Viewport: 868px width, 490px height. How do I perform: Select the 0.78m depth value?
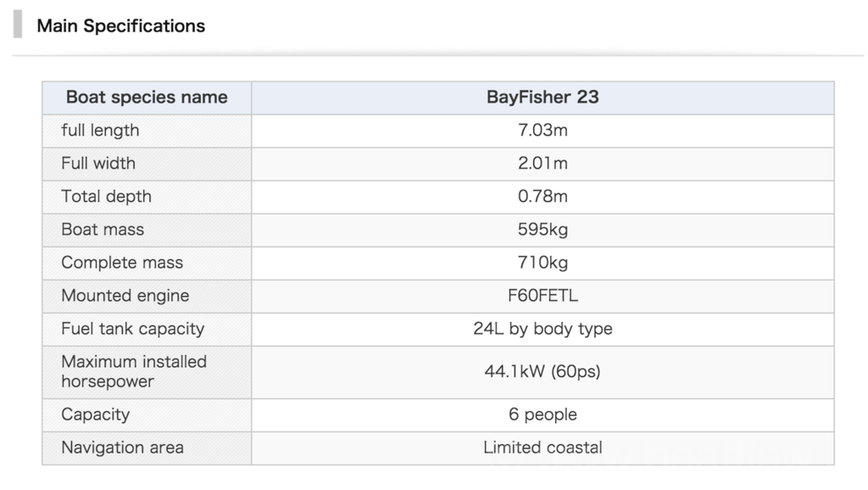click(x=542, y=197)
